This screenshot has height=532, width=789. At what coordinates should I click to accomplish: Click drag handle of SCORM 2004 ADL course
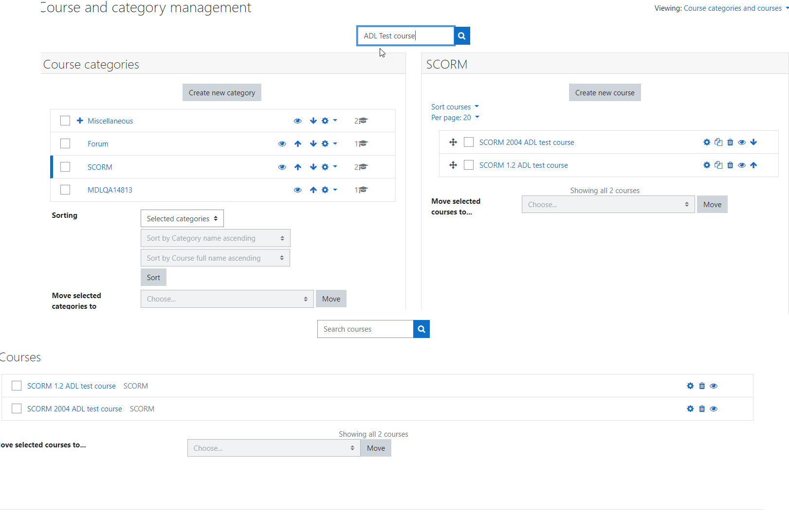click(453, 142)
